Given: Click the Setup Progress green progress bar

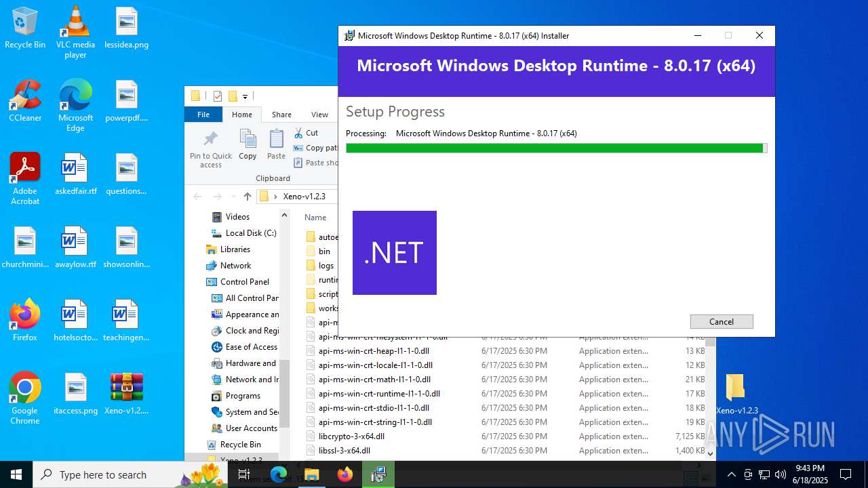Looking at the screenshot, I should [x=556, y=148].
